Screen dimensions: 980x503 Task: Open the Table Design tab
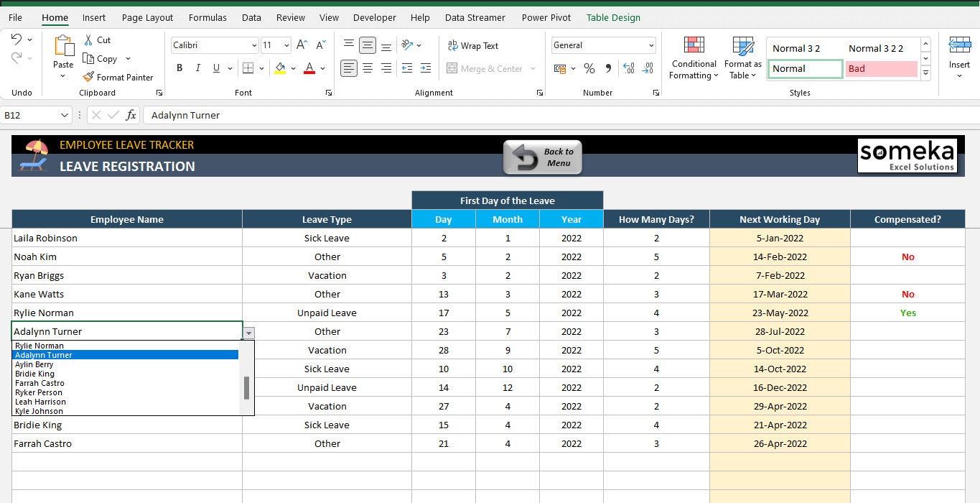[613, 17]
